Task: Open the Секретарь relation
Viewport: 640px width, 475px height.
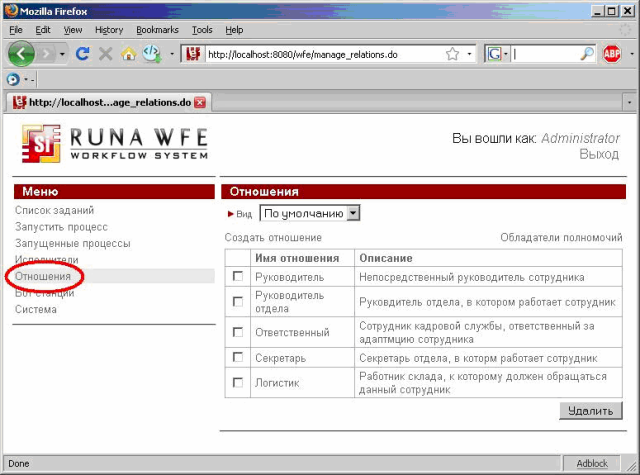Action: click(280, 358)
